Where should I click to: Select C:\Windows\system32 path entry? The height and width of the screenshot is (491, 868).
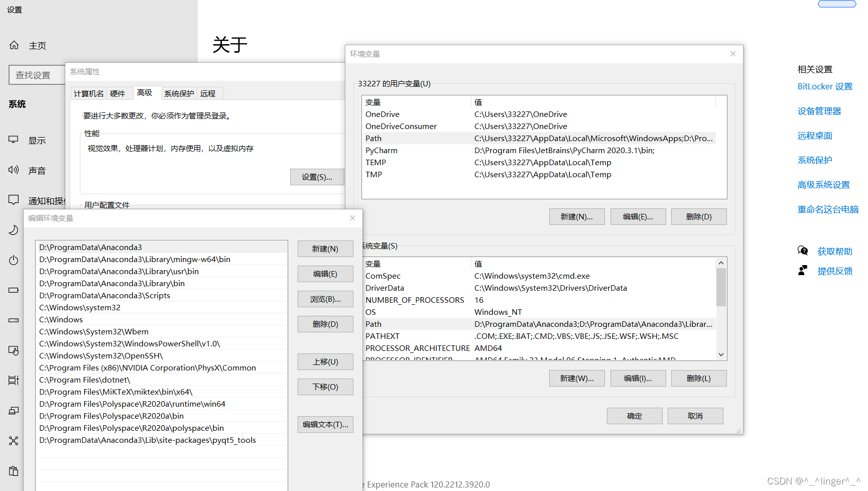[x=162, y=307]
